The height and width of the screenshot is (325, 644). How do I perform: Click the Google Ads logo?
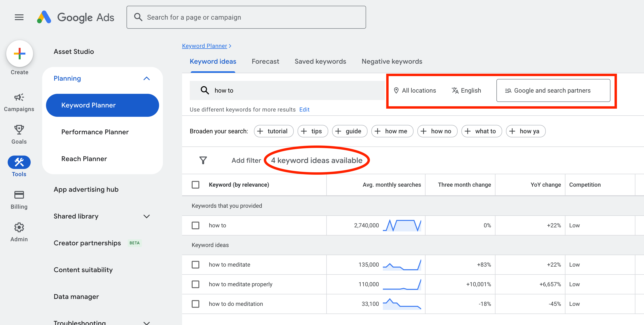tap(75, 17)
